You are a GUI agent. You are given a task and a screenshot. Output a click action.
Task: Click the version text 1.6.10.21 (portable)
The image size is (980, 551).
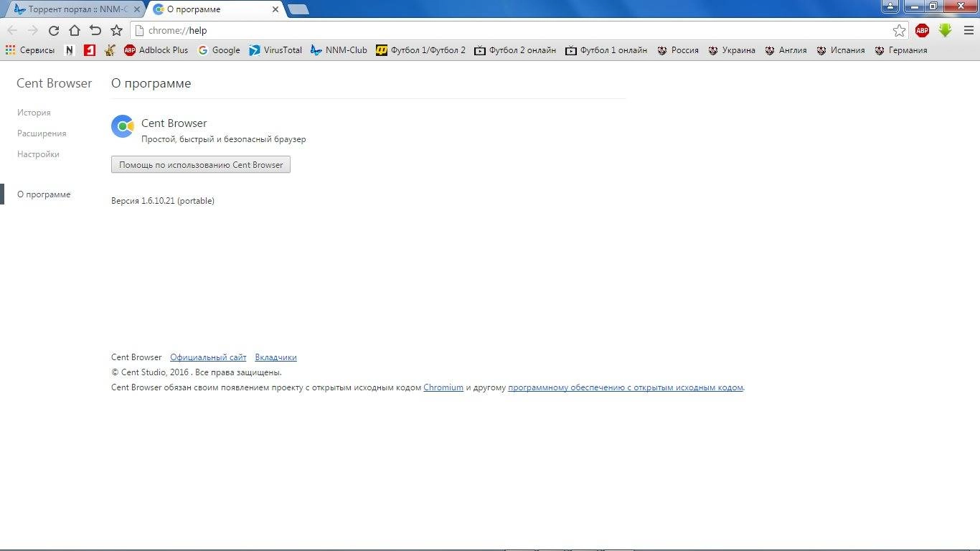point(163,201)
